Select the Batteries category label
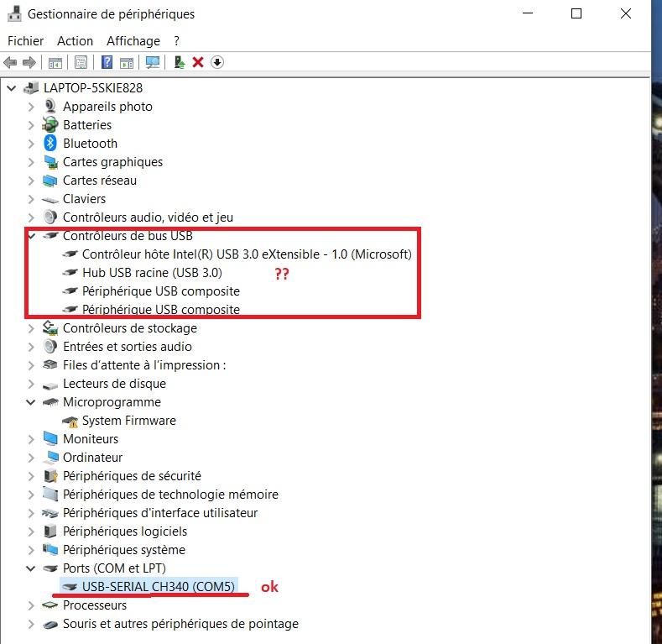Screen dimensions: 662x644 (x=87, y=124)
